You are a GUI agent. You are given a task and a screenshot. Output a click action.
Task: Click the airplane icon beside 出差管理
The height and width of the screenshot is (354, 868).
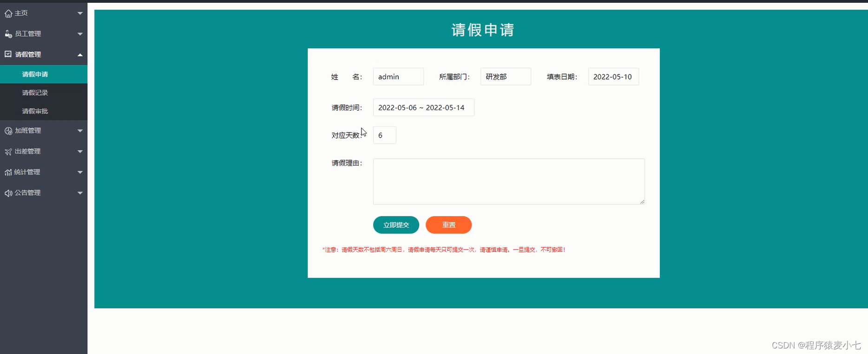point(8,151)
